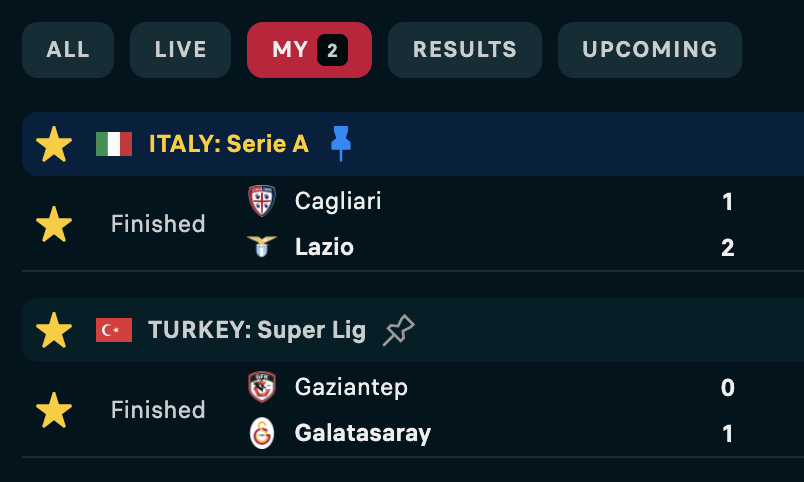Open Lazio team name in match row
Screen dimensions: 804x482
point(324,247)
